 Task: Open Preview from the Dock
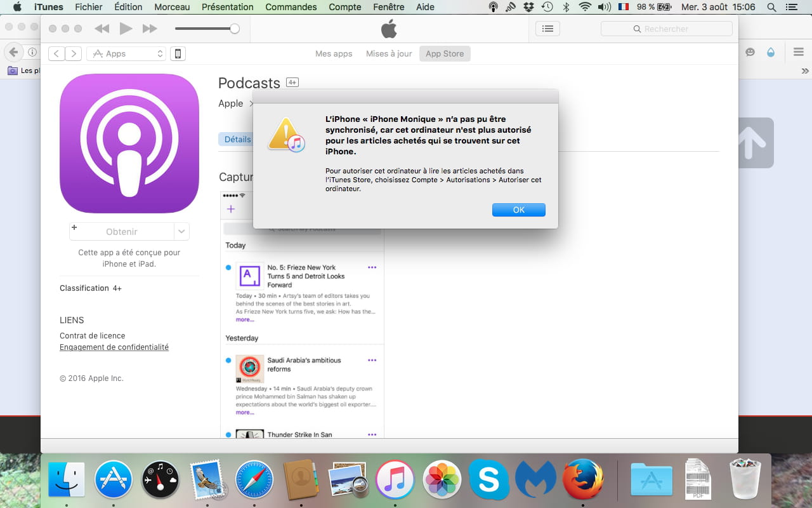coord(348,479)
